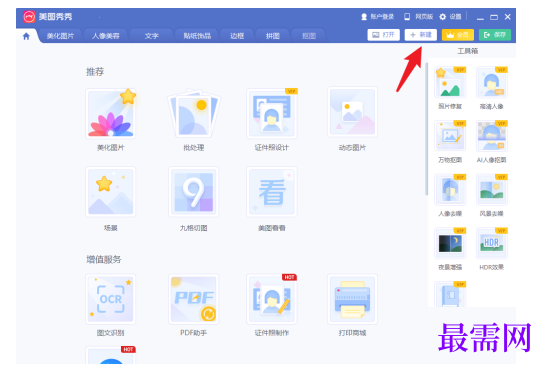Click the 美图秀秀 app logo
Viewport: 550px width, 369px height.
click(x=29, y=16)
